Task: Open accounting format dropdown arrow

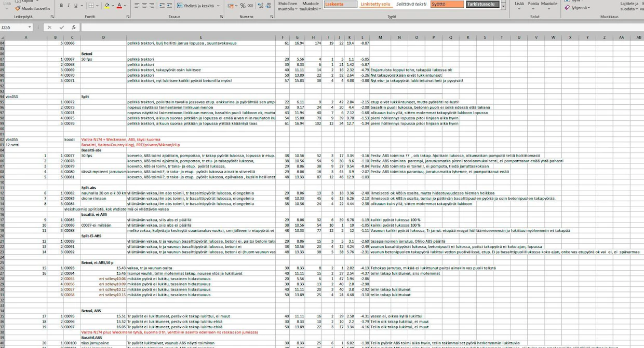Action: (235, 6)
